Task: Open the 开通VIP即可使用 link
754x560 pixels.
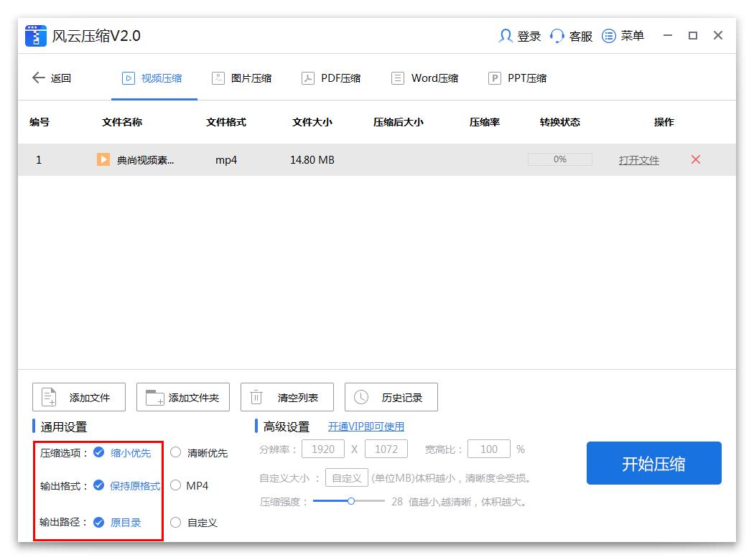Action: pyautogui.click(x=368, y=426)
